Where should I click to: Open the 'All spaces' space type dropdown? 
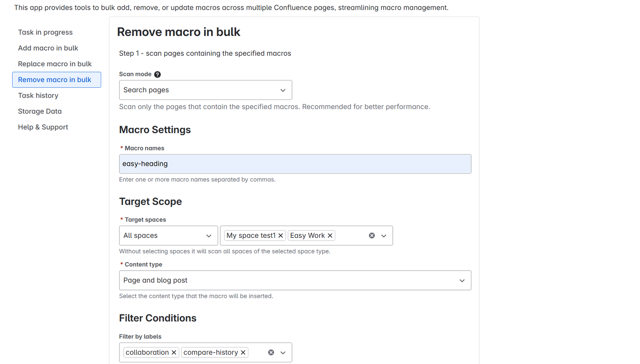tap(168, 235)
